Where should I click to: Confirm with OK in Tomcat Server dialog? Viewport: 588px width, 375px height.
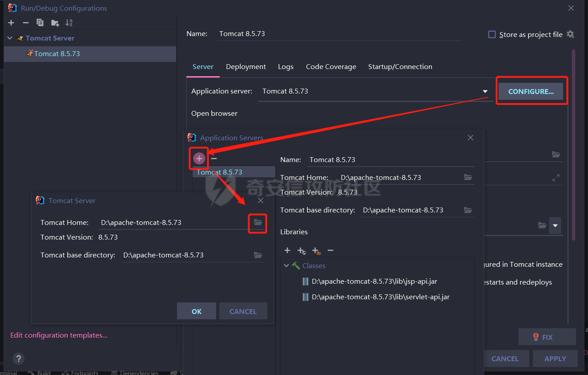(197, 311)
